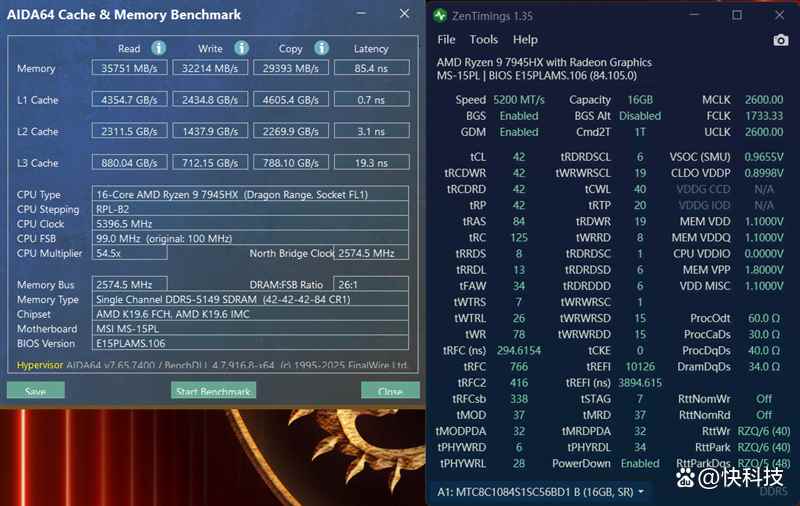Click the PowerDown Enabled value
800x506 pixels.
point(640,463)
